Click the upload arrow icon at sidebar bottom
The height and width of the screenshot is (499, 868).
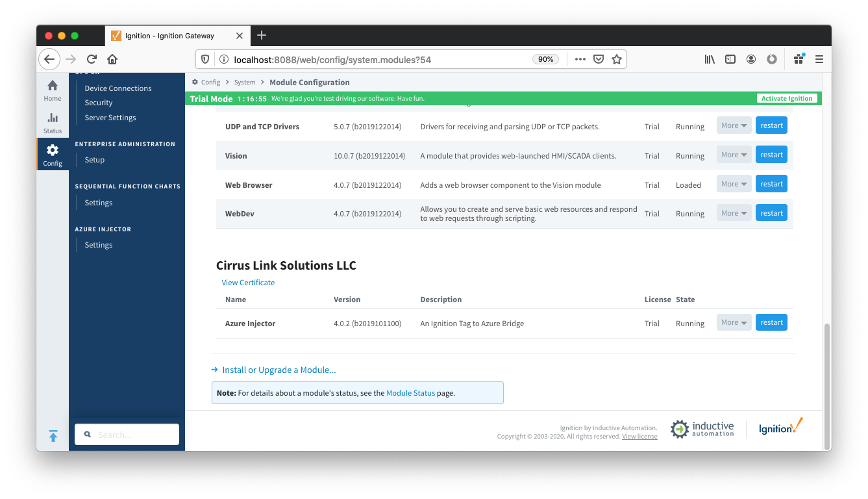point(53,436)
